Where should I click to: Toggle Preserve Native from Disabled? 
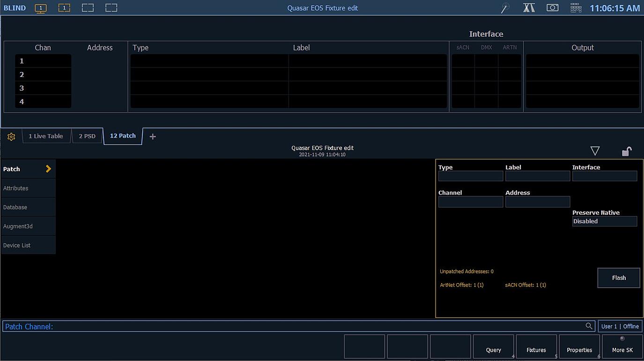point(604,221)
